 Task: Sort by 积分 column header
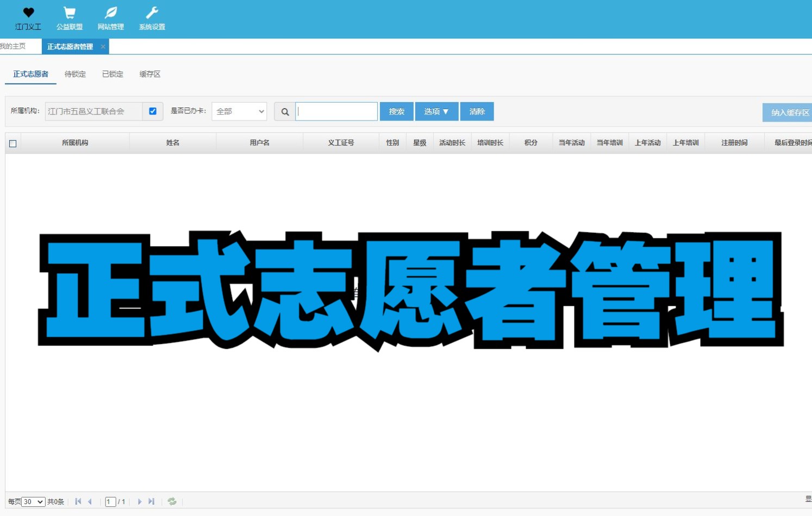point(531,143)
